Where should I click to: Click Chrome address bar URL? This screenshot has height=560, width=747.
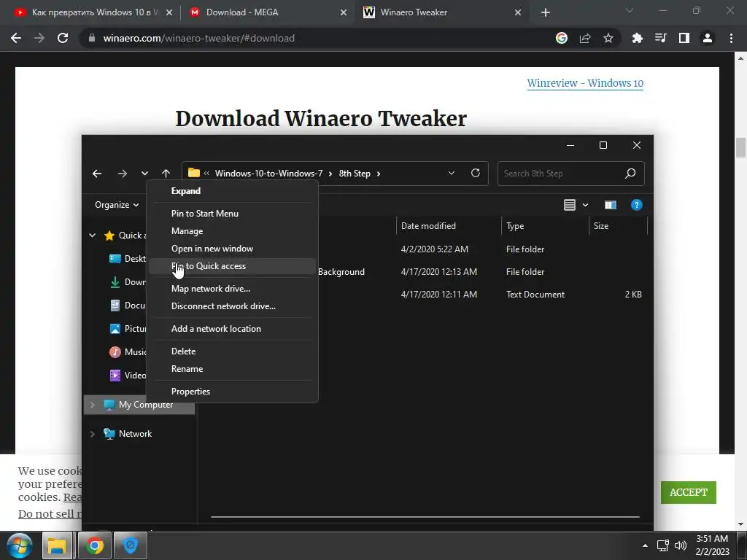tap(198, 38)
